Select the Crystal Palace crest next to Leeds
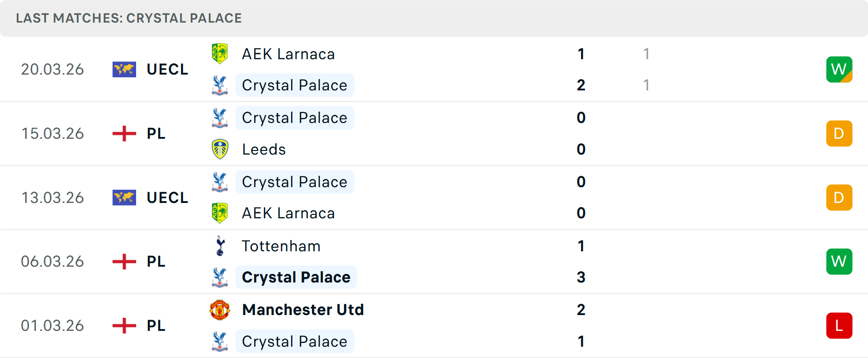Image resolution: width=868 pixels, height=358 pixels. point(220,118)
